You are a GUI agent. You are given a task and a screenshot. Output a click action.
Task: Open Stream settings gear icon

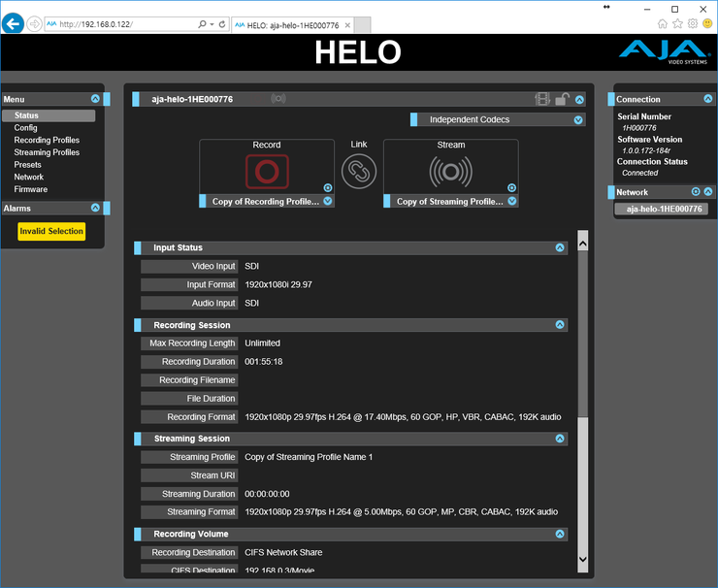coord(512,188)
